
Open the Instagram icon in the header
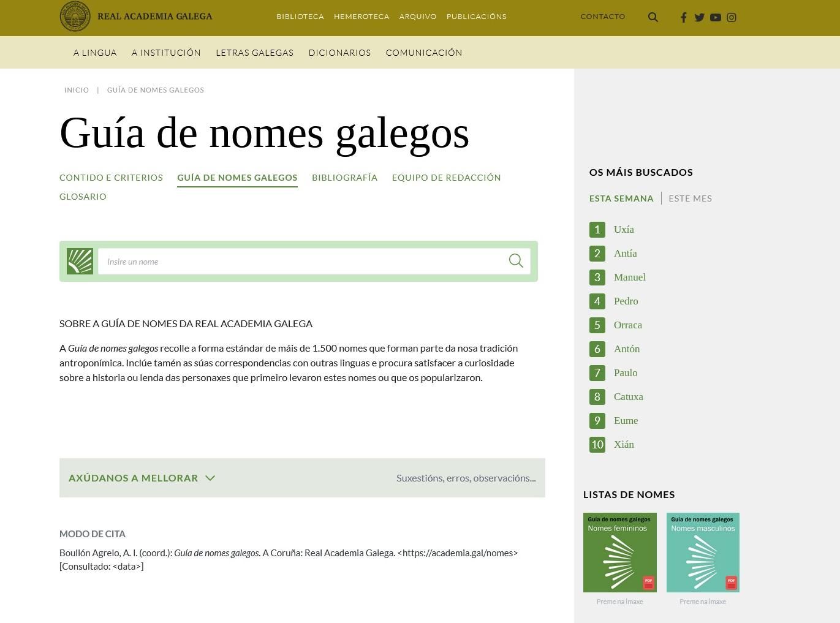732,18
